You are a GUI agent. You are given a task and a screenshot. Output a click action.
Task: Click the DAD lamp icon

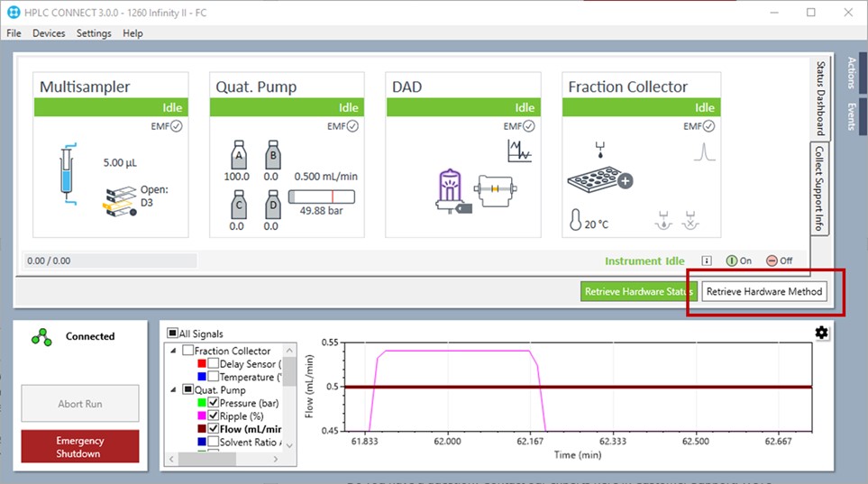(x=452, y=191)
